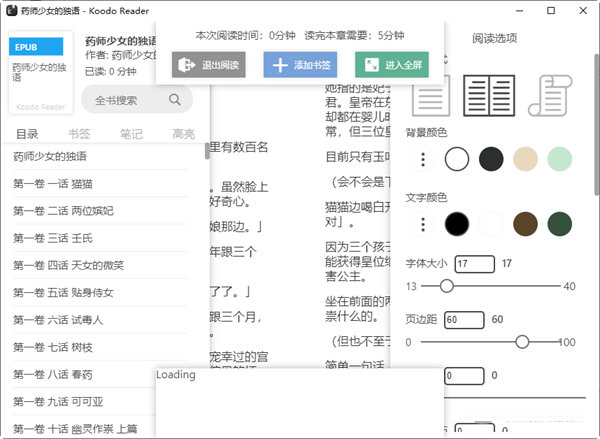Select double-page reading mode icon

[x=489, y=96]
